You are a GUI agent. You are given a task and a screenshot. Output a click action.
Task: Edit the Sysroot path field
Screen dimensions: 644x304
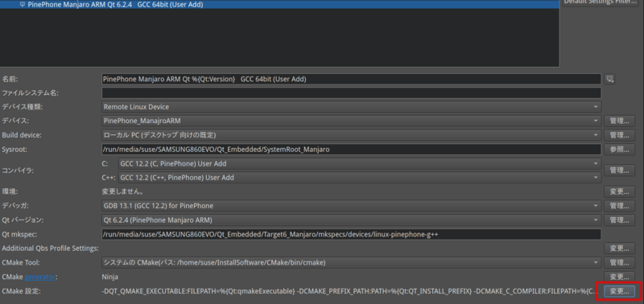tap(351, 150)
